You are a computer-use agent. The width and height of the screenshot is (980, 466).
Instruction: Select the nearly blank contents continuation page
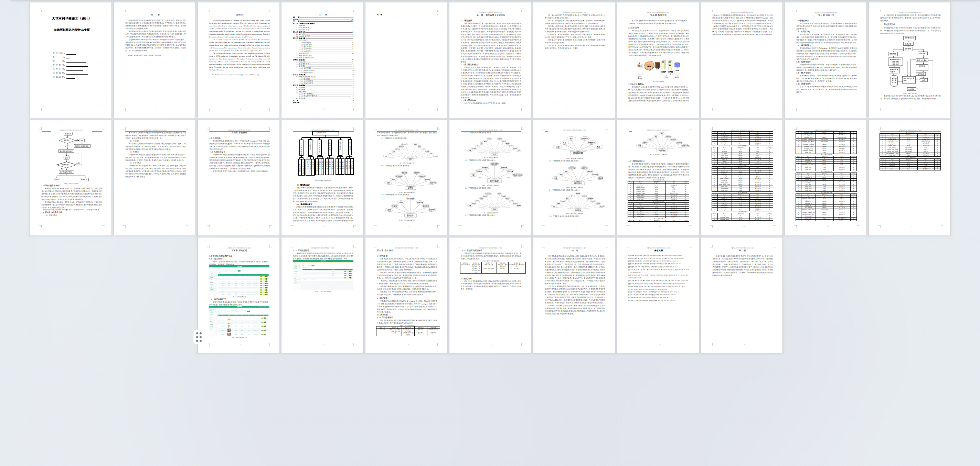(406, 60)
